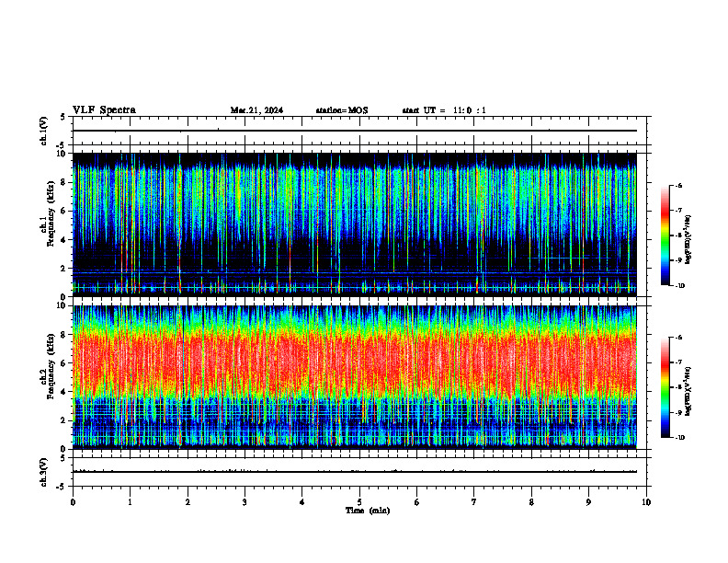Click the ch.1 frequency axis tick "4"
The height and width of the screenshot is (563, 728).
64,240
